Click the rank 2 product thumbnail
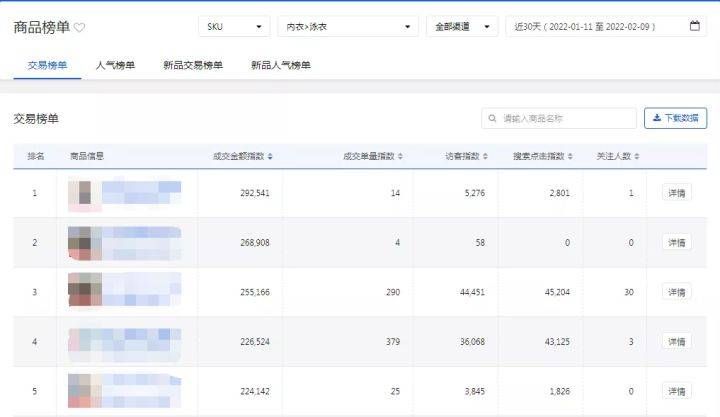Screen dimensions: 720x417 coord(86,243)
